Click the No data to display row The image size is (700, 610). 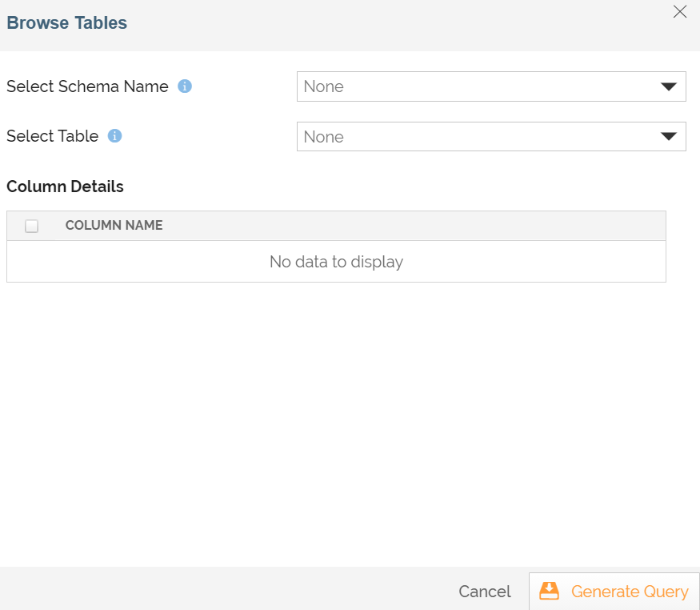pos(336,262)
